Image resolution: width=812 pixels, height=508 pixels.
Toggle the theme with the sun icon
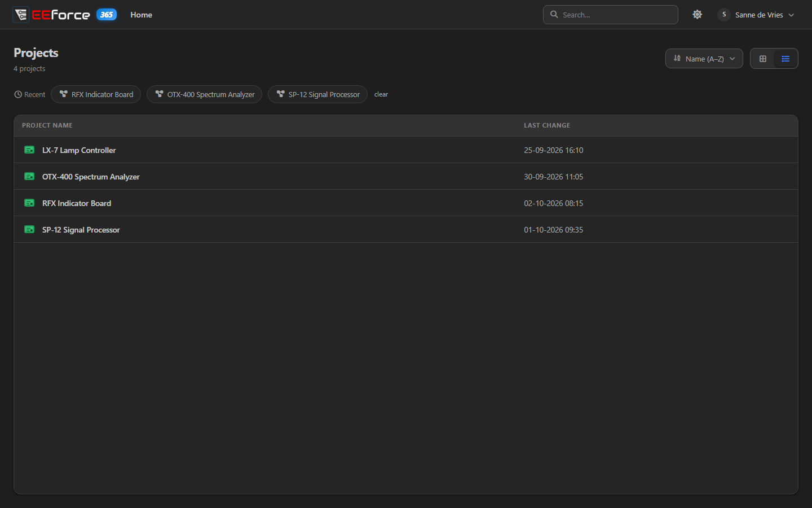pyautogui.click(x=698, y=15)
